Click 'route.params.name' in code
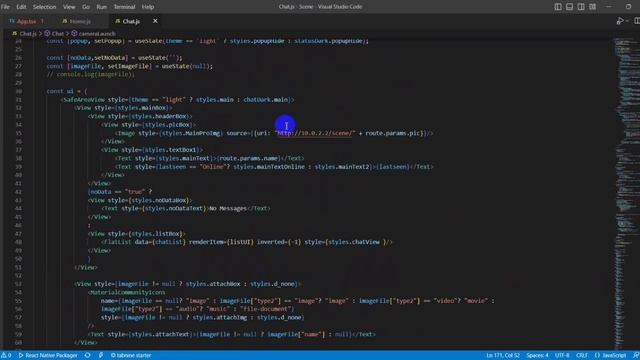 point(250,158)
